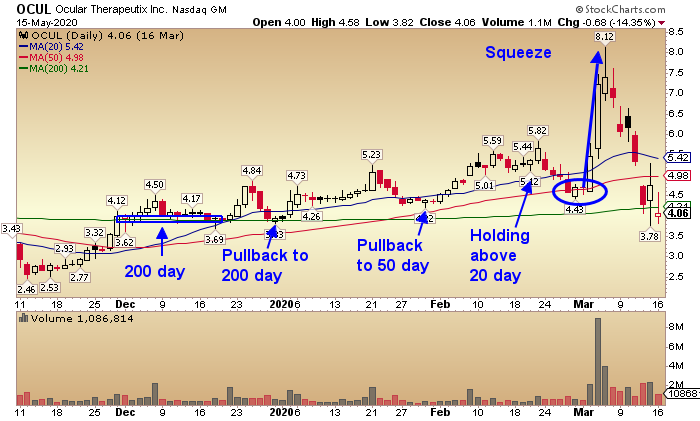Screen dimensions: 700x421
Task: Click the Close 4.06 value
Action: click(447, 22)
